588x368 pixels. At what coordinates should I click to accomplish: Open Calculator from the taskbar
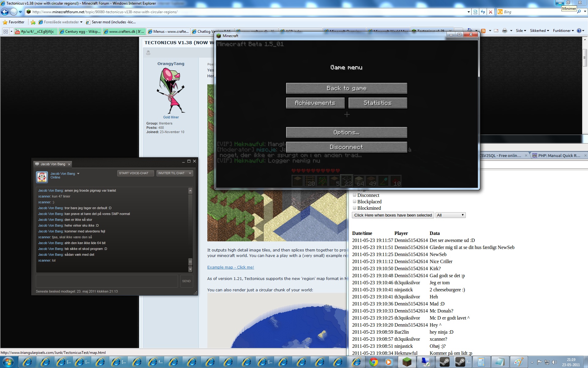pyautogui.click(x=481, y=362)
